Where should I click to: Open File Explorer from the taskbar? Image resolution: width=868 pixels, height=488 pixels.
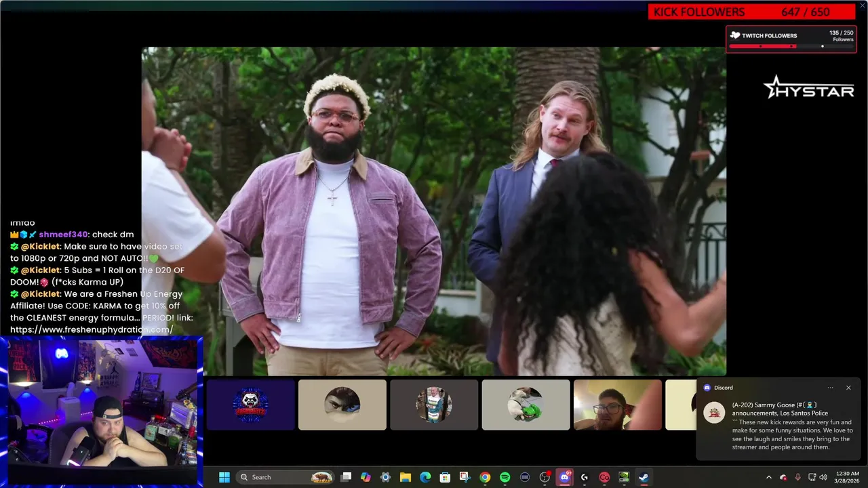click(x=405, y=477)
